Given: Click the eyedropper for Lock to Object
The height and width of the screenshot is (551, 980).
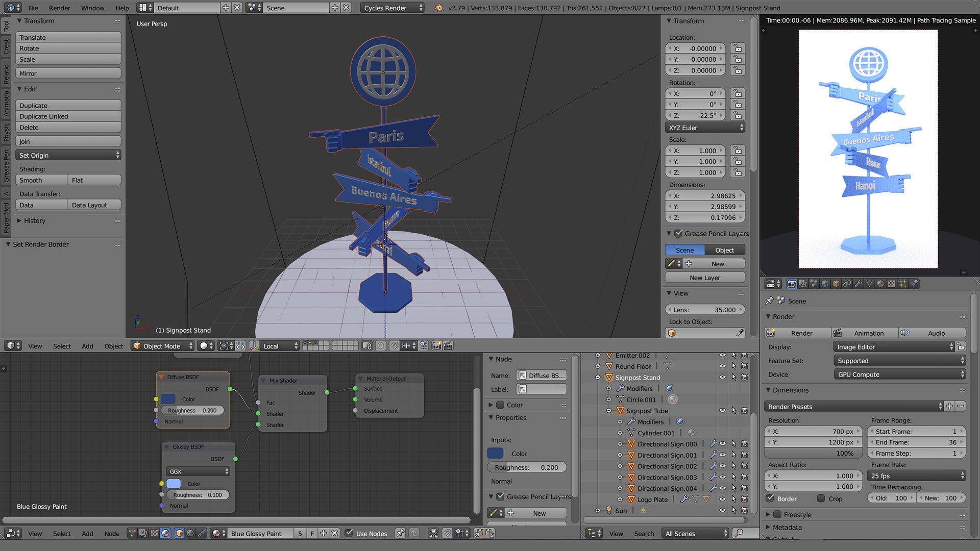Looking at the screenshot, I should [740, 333].
